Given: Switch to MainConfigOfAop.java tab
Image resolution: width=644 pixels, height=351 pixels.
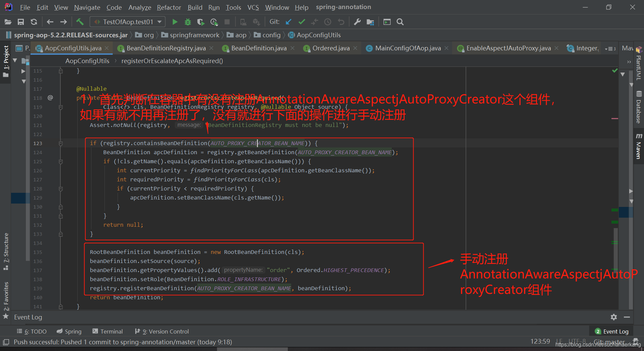Looking at the screenshot, I should click(x=408, y=48).
